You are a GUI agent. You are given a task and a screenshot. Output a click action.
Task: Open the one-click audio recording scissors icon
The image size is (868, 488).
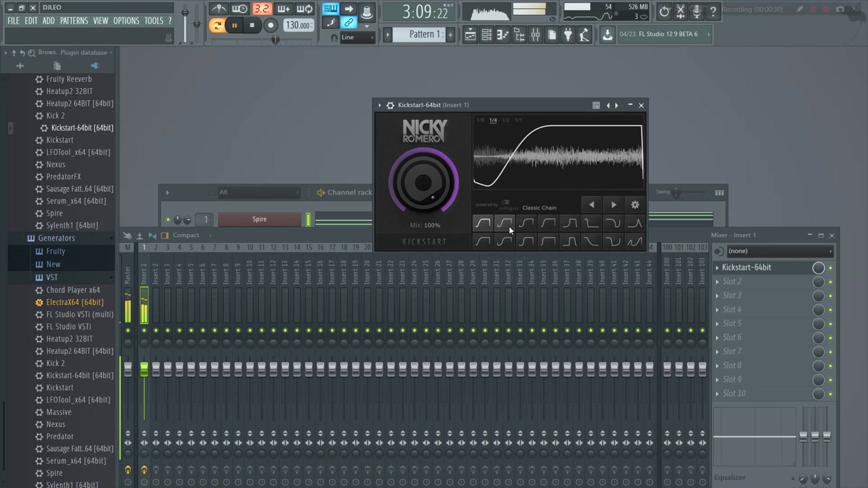[x=680, y=11]
